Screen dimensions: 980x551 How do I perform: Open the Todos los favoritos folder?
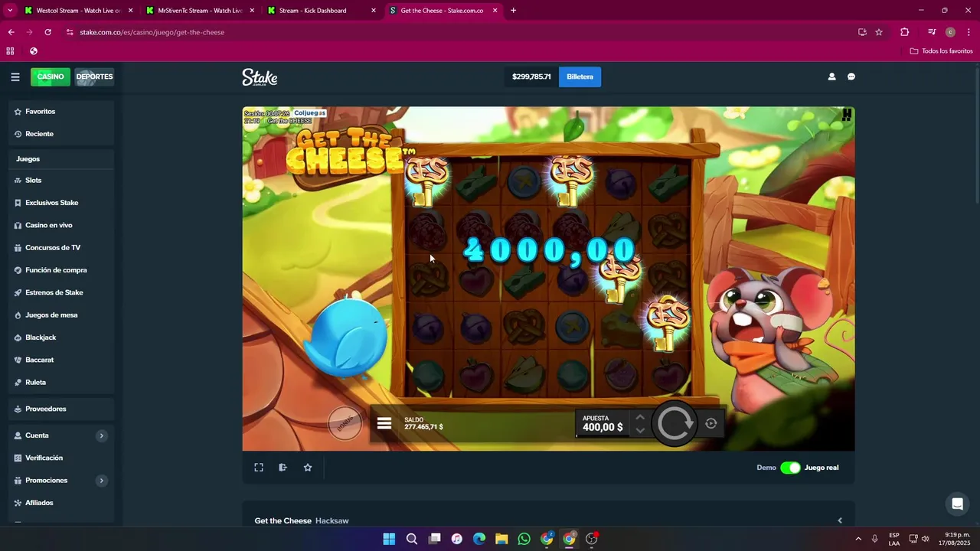click(x=942, y=51)
